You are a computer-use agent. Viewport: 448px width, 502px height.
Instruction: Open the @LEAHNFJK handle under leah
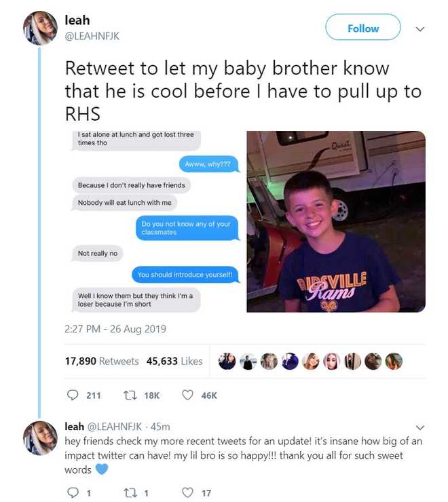[x=92, y=36]
